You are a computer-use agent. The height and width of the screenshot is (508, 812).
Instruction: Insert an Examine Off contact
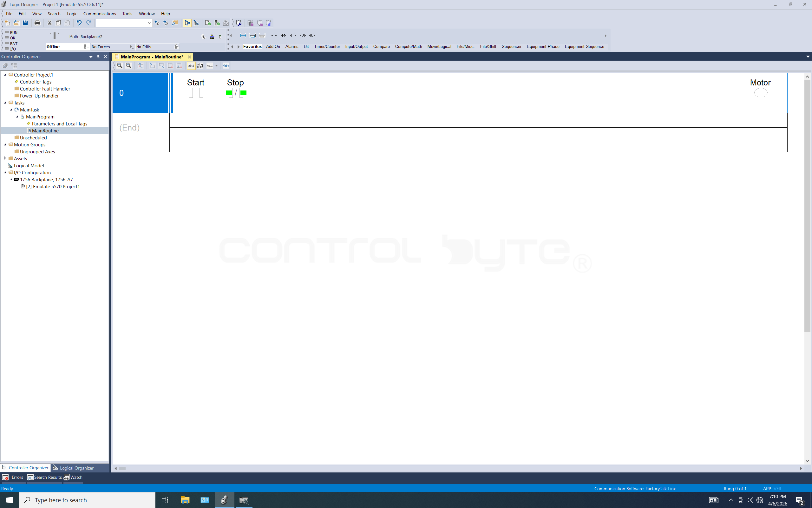284,36
